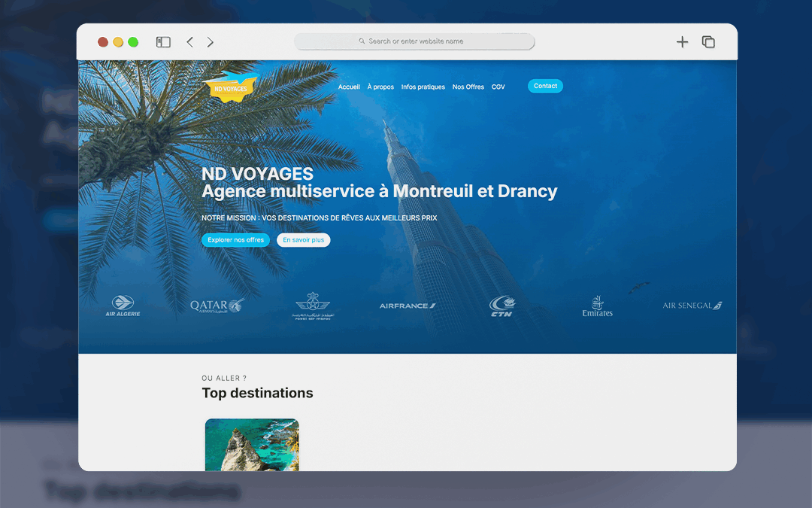Open the Accueil menu item

click(x=349, y=87)
